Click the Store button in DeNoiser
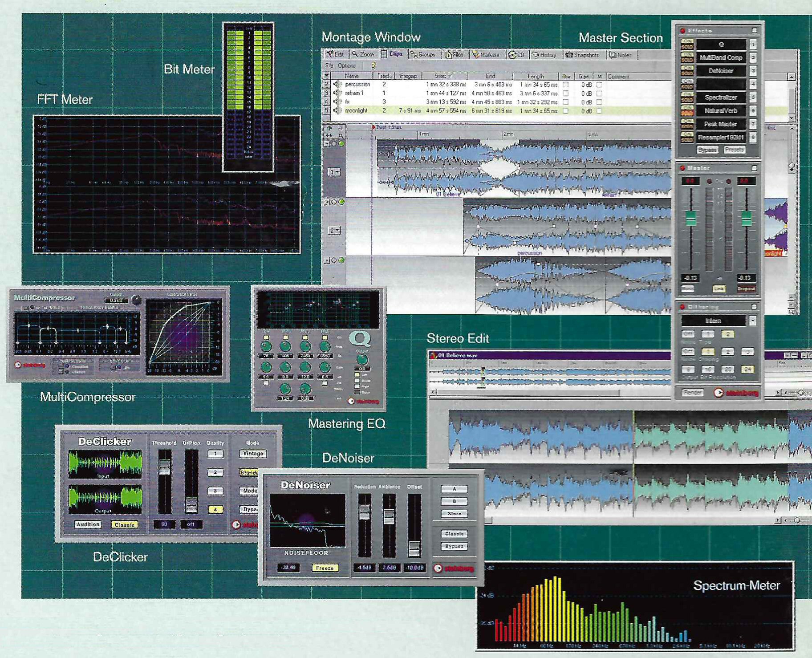This screenshot has height=658, width=812. (454, 514)
